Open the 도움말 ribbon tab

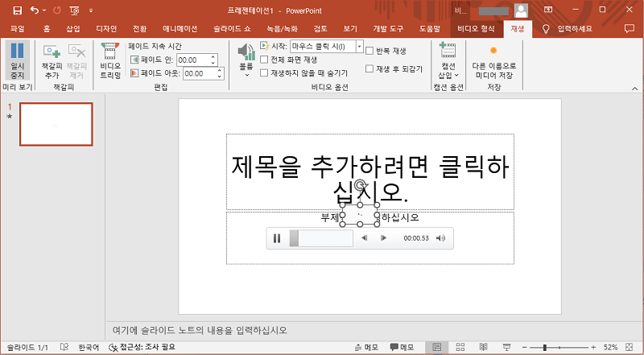pyautogui.click(x=430, y=29)
